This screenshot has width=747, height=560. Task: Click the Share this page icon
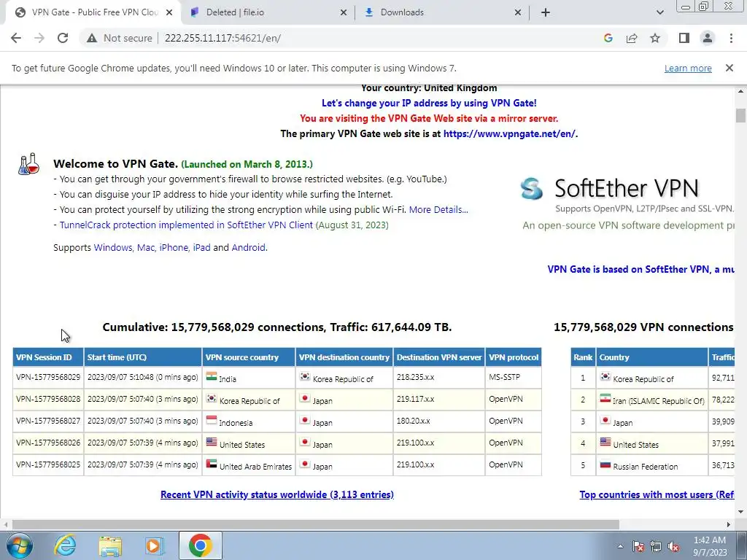point(632,38)
